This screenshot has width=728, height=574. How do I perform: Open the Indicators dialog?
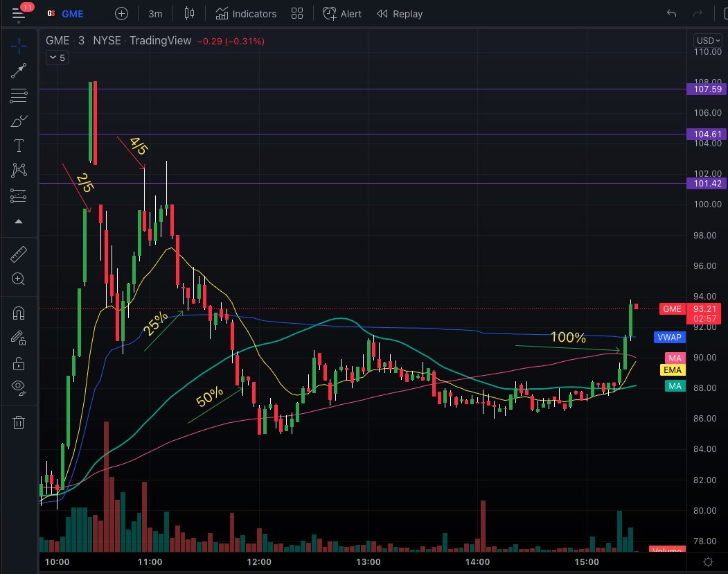[246, 14]
